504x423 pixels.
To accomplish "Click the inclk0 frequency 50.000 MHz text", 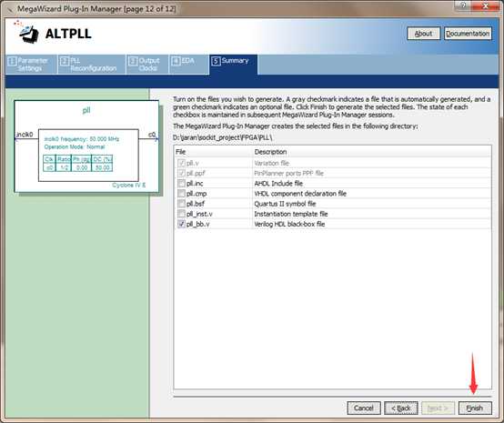I will tap(82, 139).
